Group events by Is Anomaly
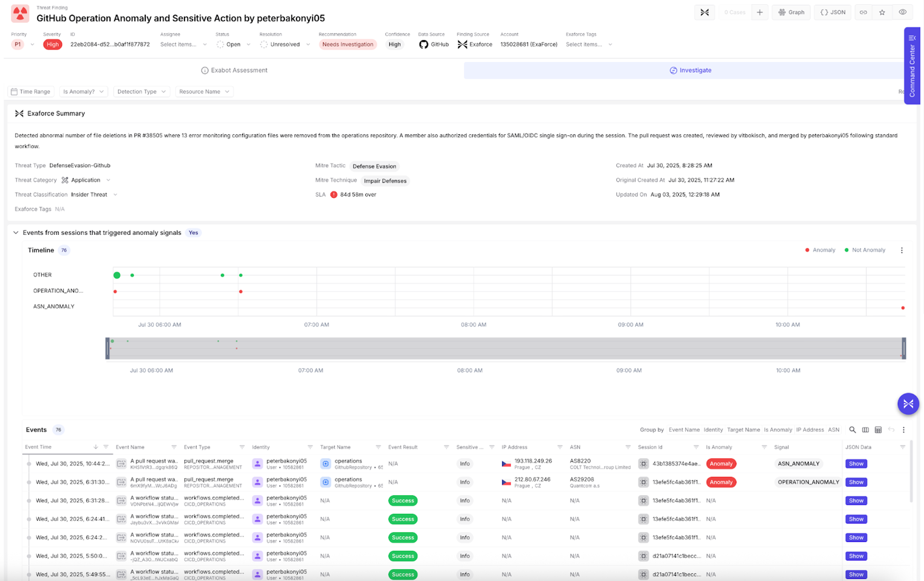Screen dimensions: 924x581 (778, 430)
